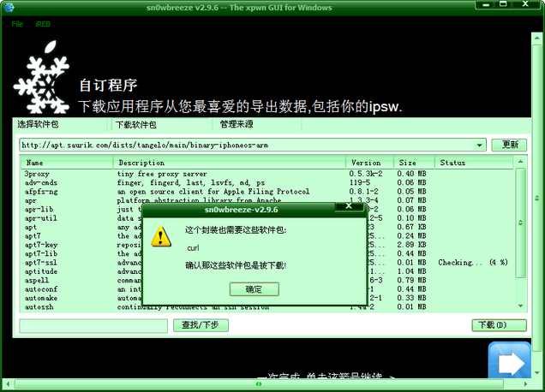
Task: Sort by the Version column header
Action: coord(370,163)
